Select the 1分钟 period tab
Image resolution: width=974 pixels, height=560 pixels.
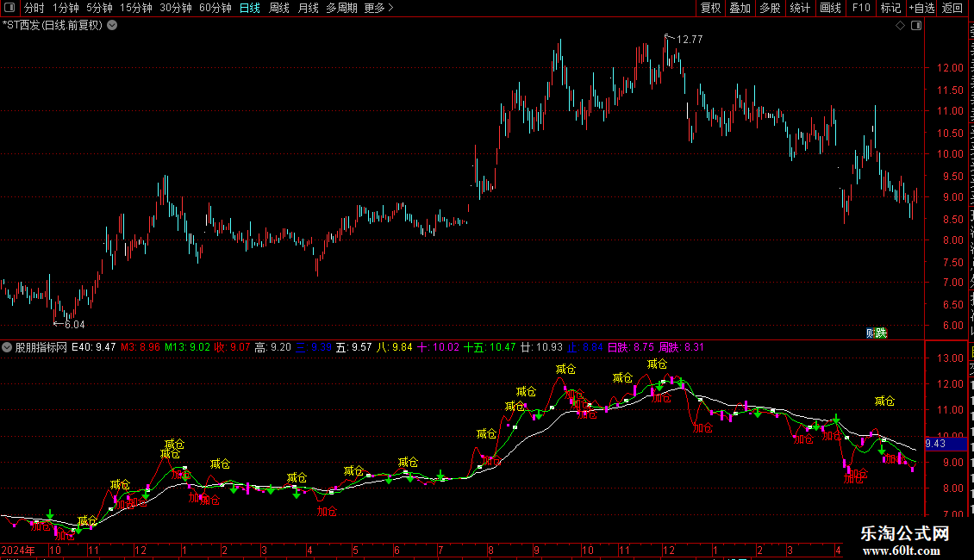pos(66,8)
